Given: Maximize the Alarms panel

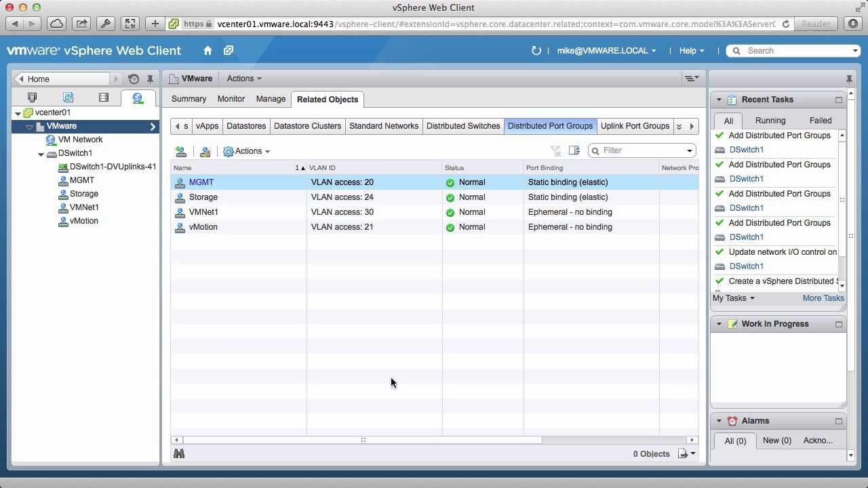Looking at the screenshot, I should point(839,421).
